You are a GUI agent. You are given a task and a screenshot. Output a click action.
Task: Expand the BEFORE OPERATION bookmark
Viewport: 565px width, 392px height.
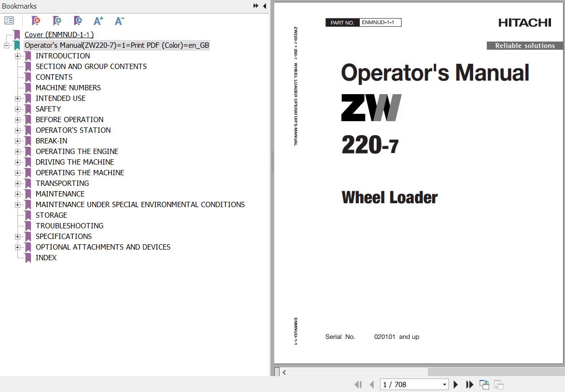(x=17, y=120)
